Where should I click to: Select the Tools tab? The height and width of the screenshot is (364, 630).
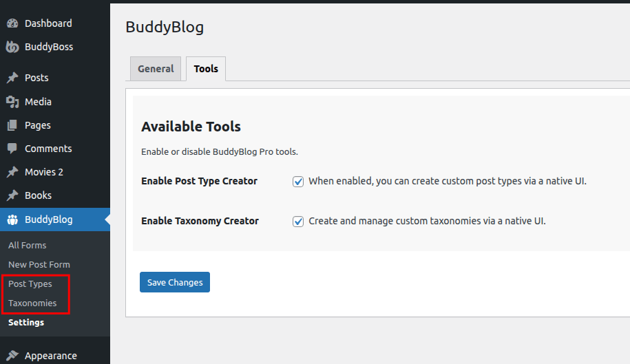pos(206,69)
